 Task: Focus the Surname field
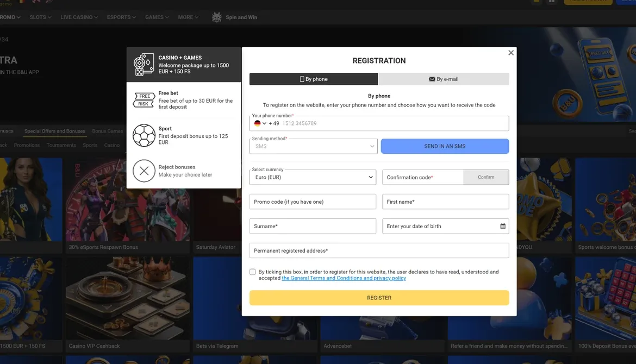coord(313,226)
